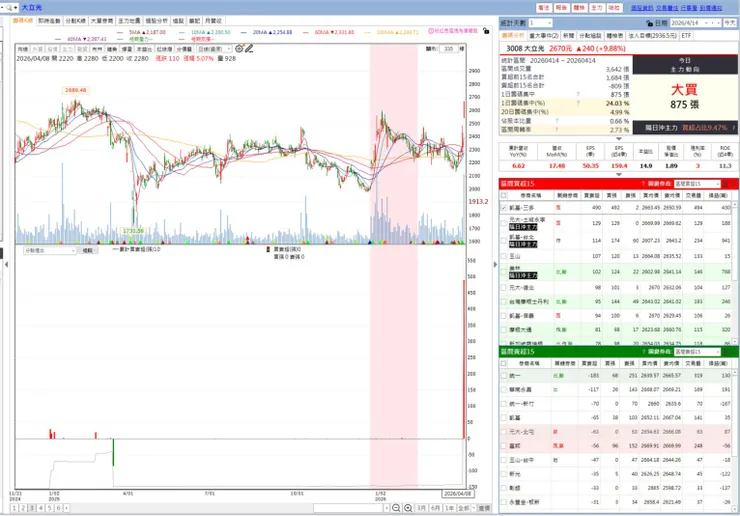The height and width of the screenshot is (516, 740).
Task: Open the 日期 2026/4/14 date picker
Action: (696, 23)
